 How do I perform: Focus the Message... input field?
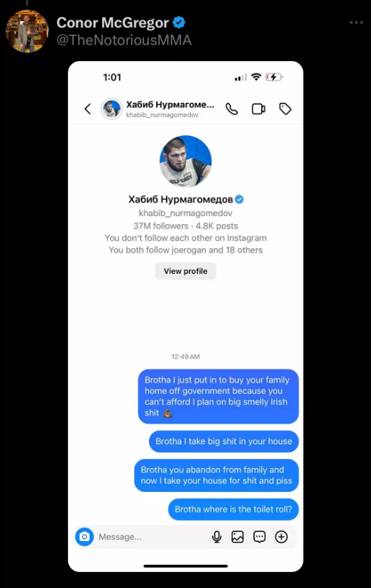(x=151, y=537)
